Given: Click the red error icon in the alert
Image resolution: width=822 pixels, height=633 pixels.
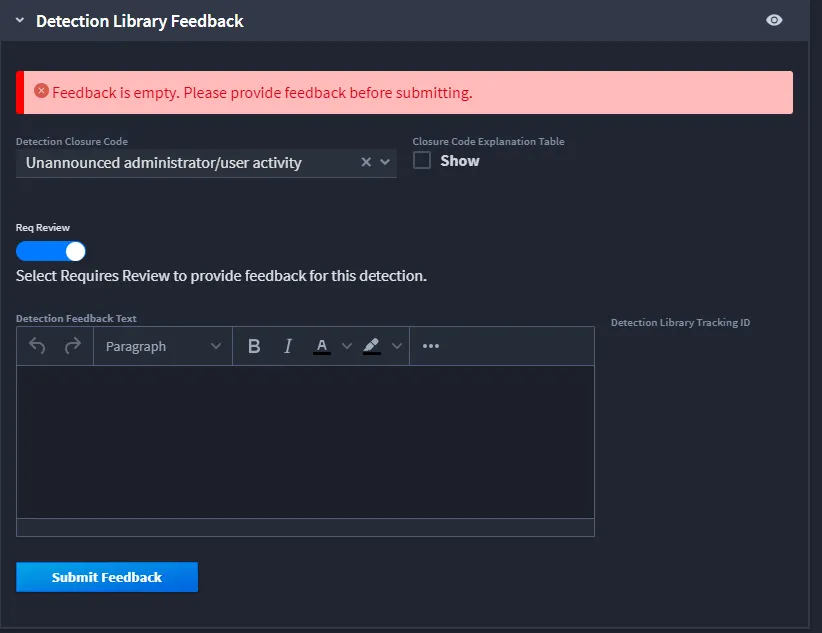Looking at the screenshot, I should point(41,91).
